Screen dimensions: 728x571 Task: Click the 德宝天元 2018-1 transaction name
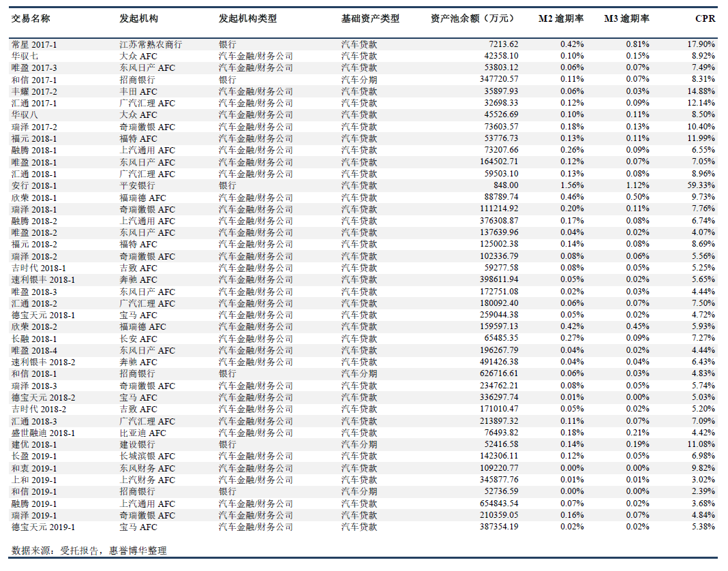tap(43, 315)
